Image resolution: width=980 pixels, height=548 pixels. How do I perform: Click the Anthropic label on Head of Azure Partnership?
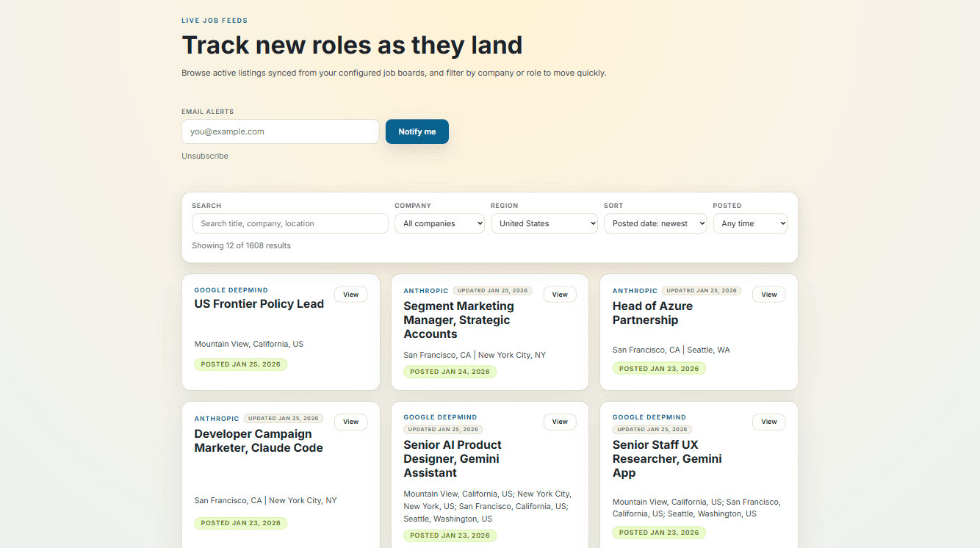click(635, 290)
